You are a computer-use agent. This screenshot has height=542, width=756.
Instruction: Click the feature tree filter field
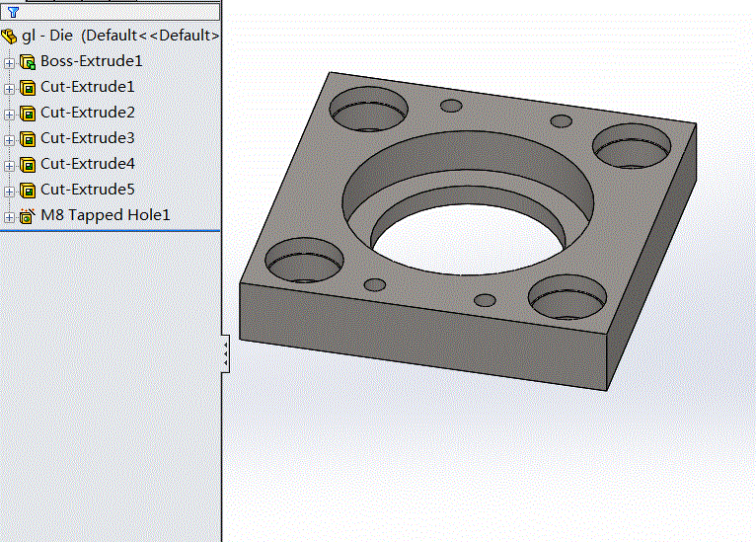[x=111, y=12]
